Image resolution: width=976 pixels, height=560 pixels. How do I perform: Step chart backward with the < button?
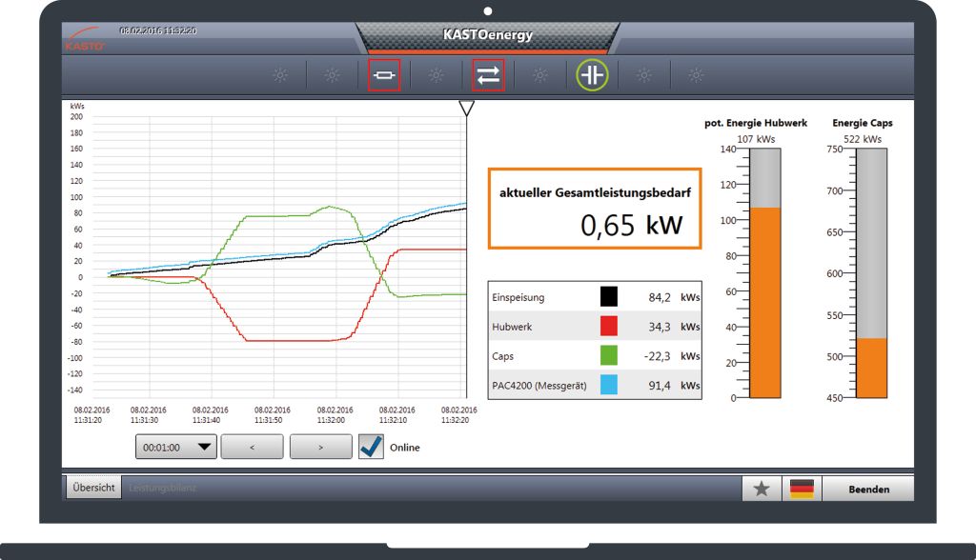[x=252, y=447]
